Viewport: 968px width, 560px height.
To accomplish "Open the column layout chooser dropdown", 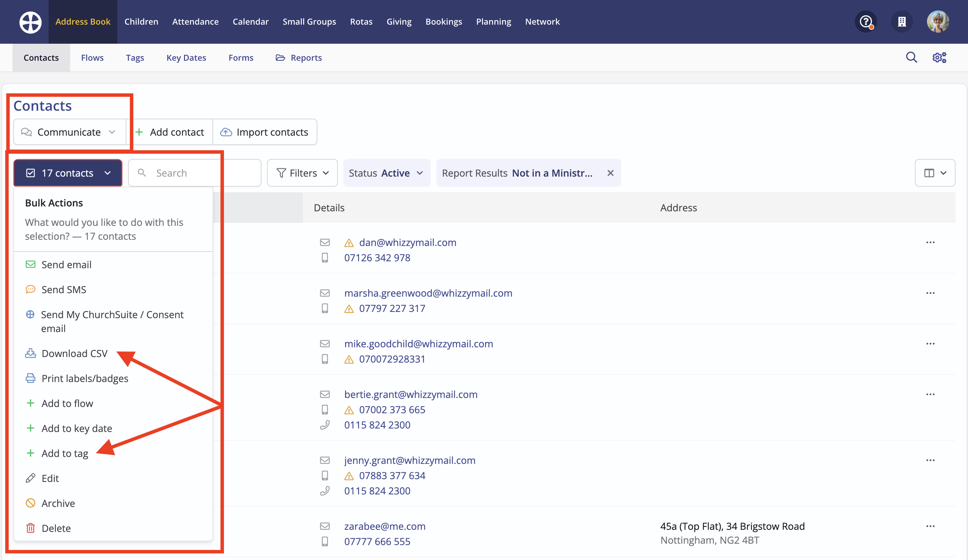I will [935, 173].
